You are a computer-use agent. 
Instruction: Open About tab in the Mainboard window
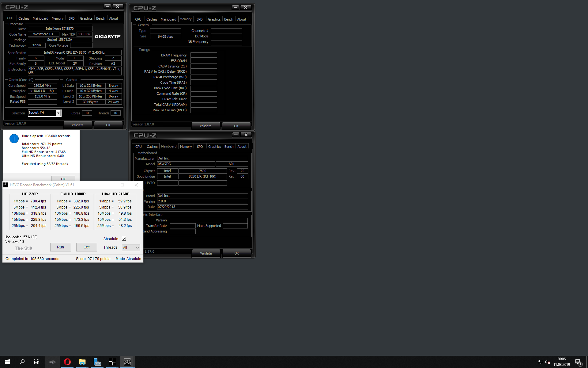pos(242,147)
